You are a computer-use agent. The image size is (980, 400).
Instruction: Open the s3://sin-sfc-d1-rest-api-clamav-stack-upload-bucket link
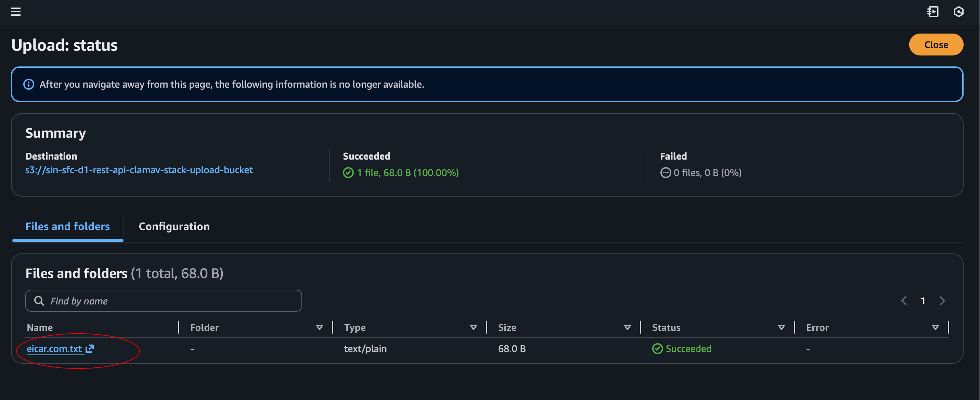tap(139, 170)
